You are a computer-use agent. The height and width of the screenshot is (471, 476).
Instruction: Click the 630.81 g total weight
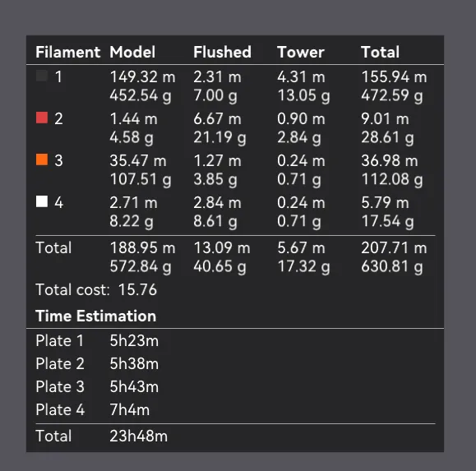pyautogui.click(x=392, y=267)
